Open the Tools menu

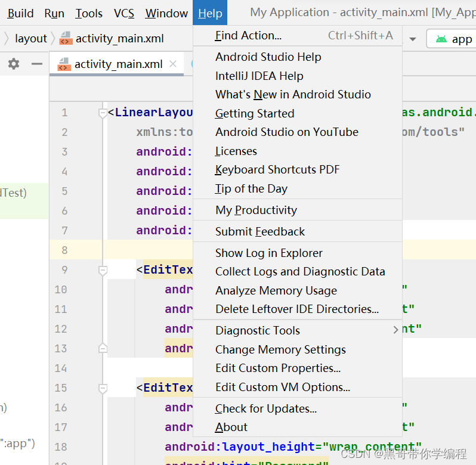(x=89, y=13)
